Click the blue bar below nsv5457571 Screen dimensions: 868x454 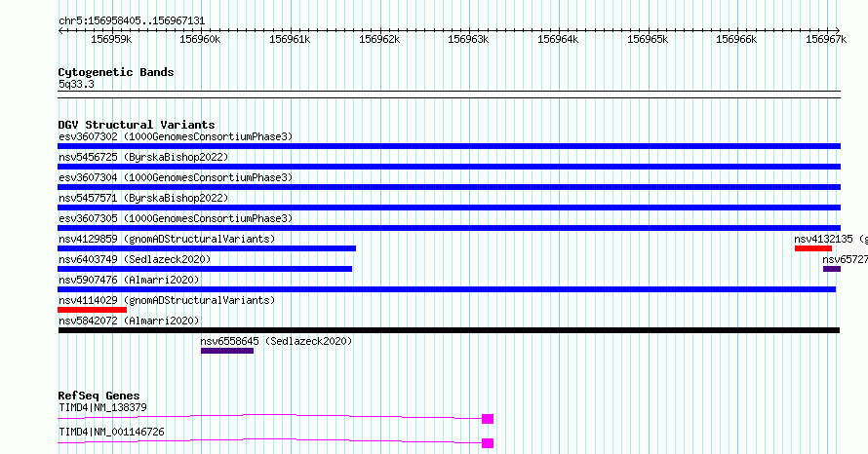click(x=449, y=208)
